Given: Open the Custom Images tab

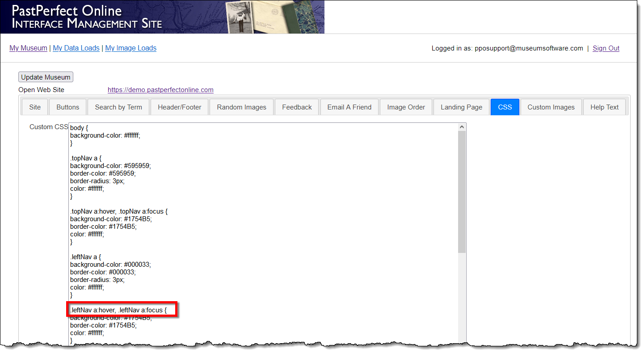Looking at the screenshot, I should [551, 107].
